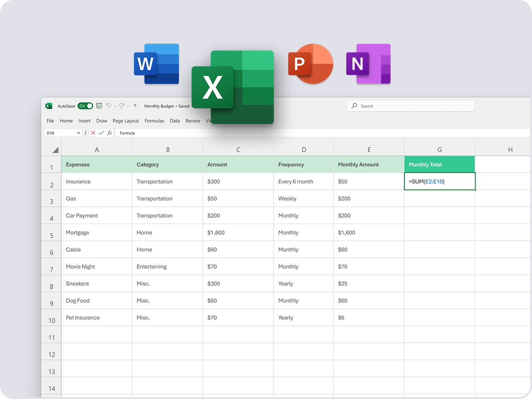Open the Formulas ribbon tab
532x399 pixels.
[154, 121]
